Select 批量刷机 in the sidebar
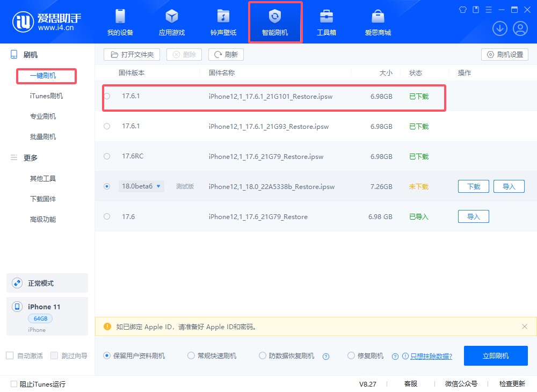The width and height of the screenshot is (537, 392). coord(43,136)
